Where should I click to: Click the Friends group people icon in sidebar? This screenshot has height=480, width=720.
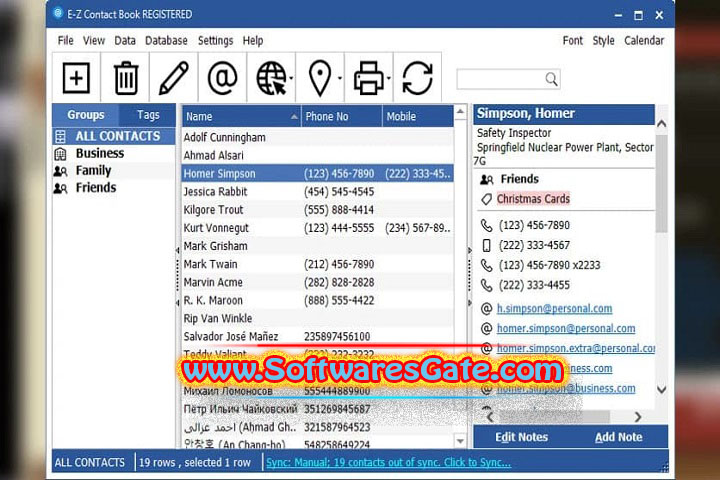pyautogui.click(x=60, y=188)
